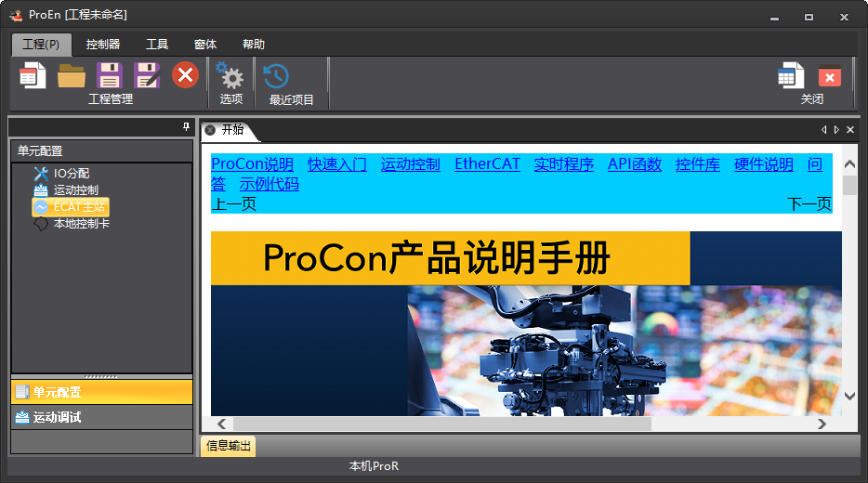Image resolution: width=868 pixels, height=483 pixels.
Task: Click the ProCon产品说明手册 banner image
Action: coord(526,323)
